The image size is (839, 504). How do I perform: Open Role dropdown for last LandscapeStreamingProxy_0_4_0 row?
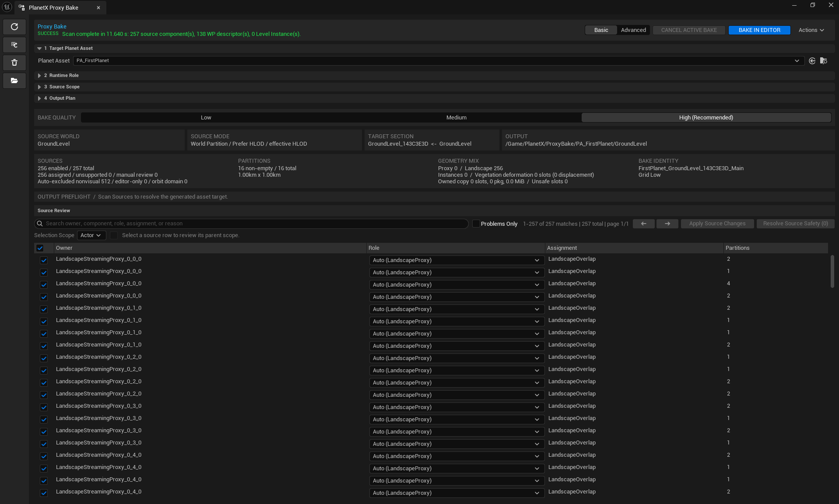pyautogui.click(x=456, y=493)
